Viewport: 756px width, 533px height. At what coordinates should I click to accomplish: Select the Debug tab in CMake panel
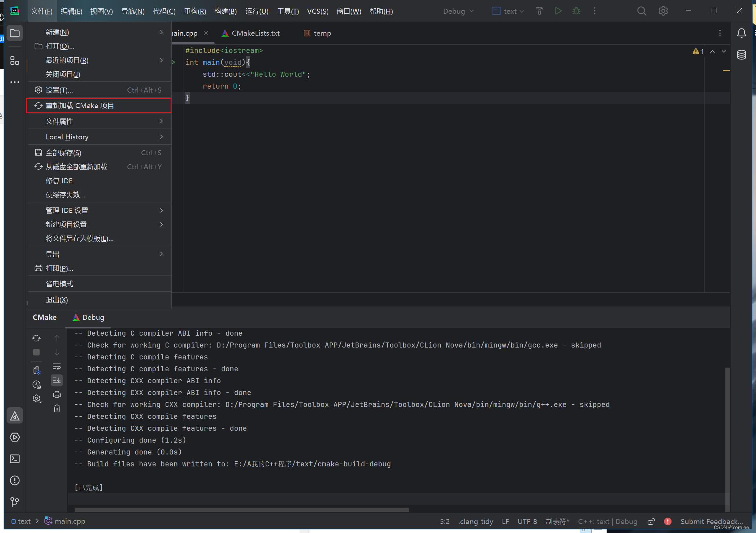point(88,317)
